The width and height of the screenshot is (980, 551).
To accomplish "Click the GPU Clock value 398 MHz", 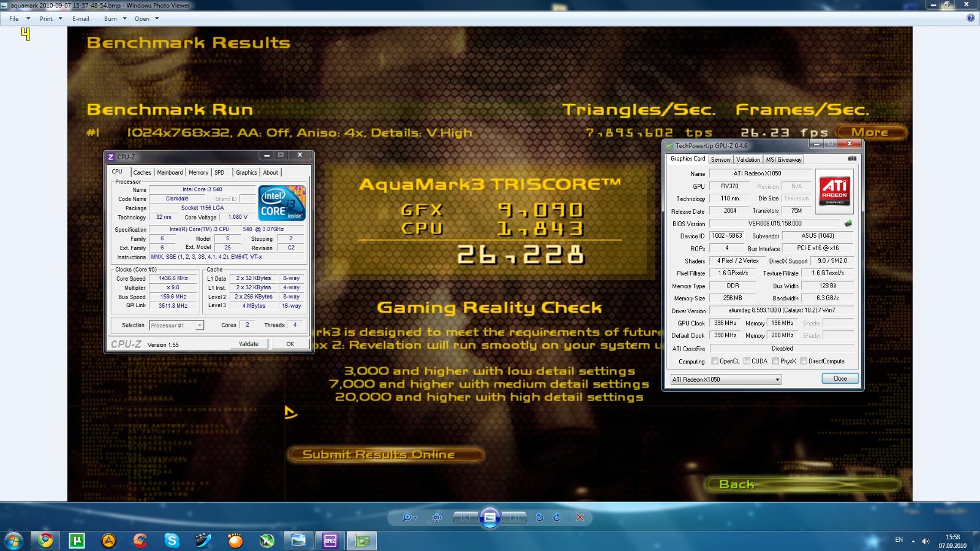I will (x=725, y=323).
